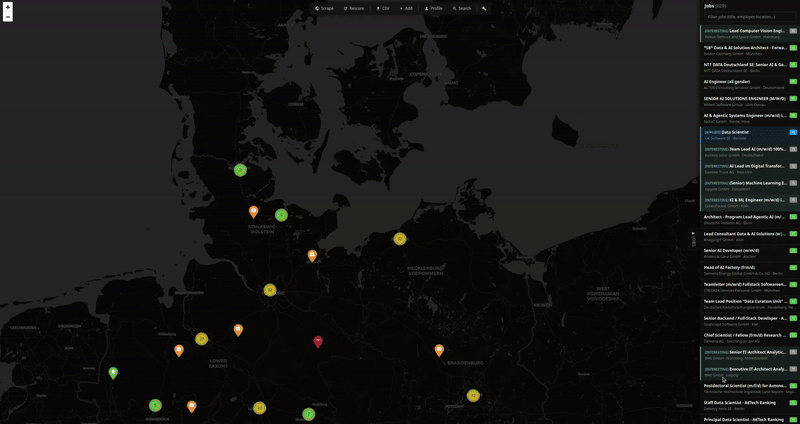
Task: Click the Scrape toolbar button
Action: 324,8
